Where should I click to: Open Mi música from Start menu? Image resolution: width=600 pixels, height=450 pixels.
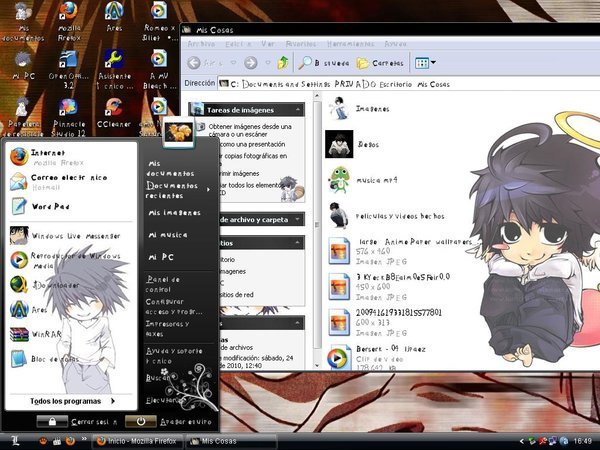pyautogui.click(x=168, y=235)
